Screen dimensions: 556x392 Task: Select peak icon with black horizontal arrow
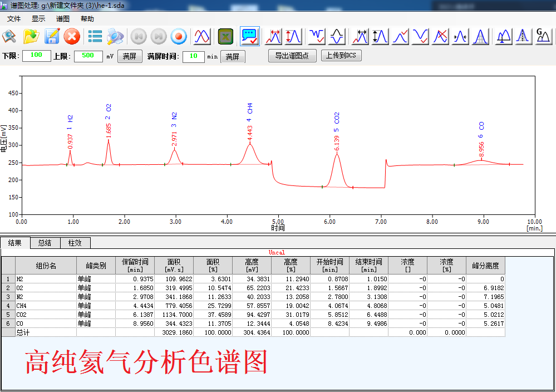pyautogui.click(x=360, y=36)
